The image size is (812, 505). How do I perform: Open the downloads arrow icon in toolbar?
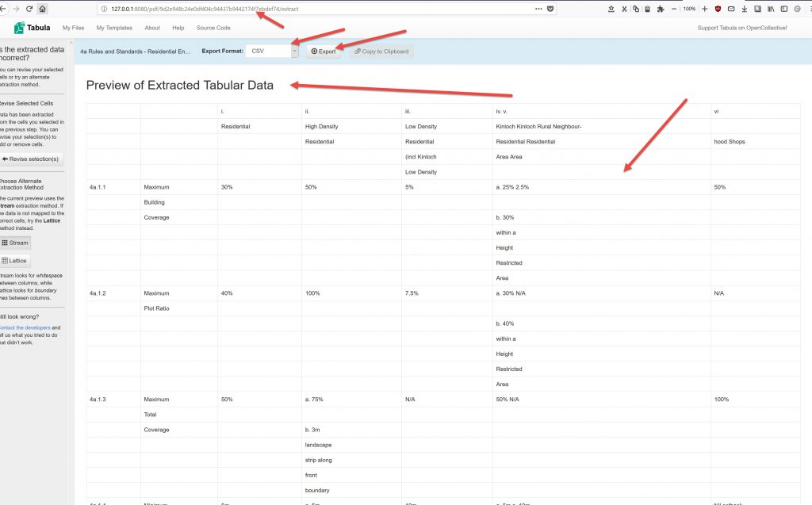coord(744,9)
